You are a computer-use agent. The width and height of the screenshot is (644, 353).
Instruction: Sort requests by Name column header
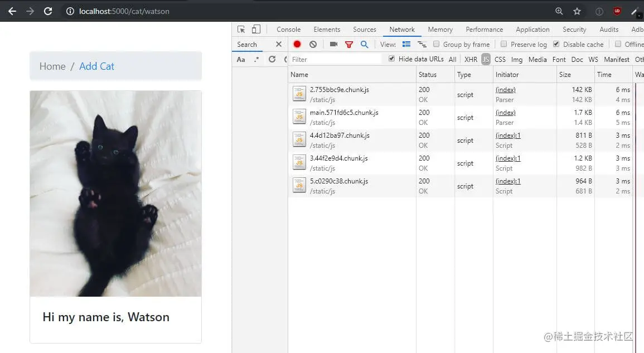(x=352, y=74)
